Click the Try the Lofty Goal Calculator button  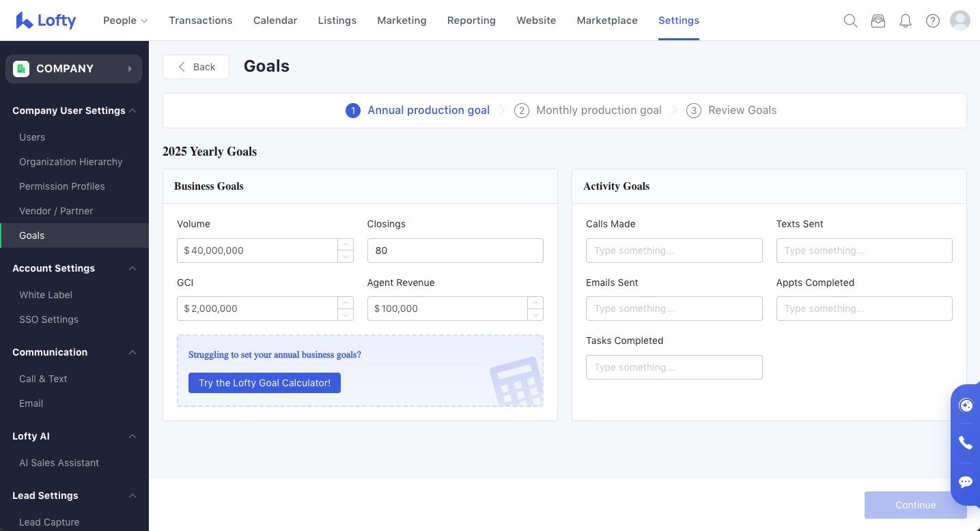(264, 383)
